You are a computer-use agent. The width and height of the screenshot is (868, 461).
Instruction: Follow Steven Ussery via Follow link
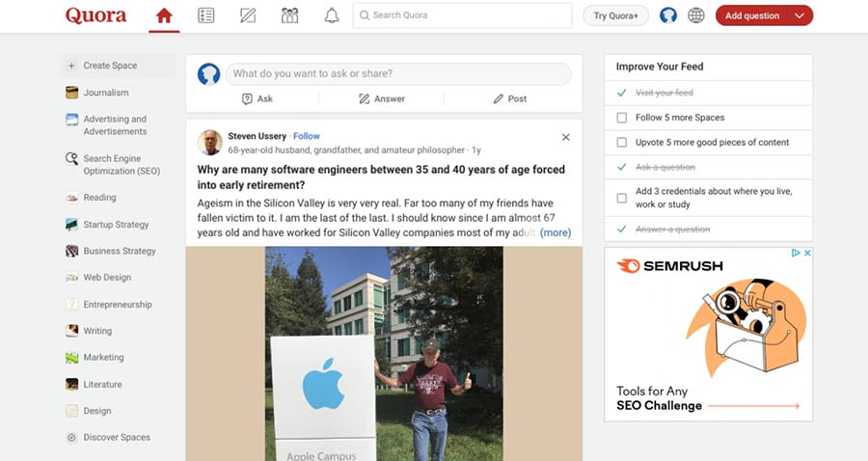(307, 136)
